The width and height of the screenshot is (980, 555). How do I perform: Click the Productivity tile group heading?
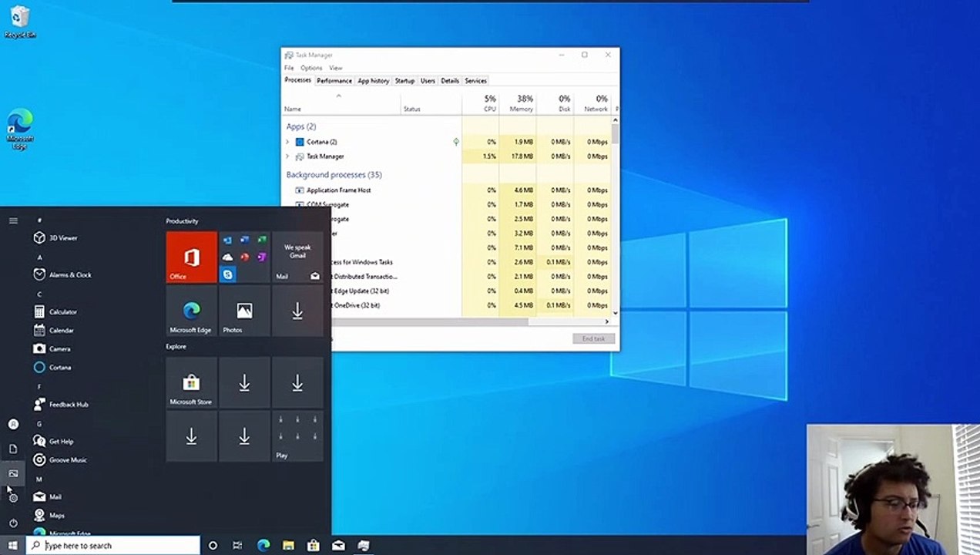click(x=183, y=221)
